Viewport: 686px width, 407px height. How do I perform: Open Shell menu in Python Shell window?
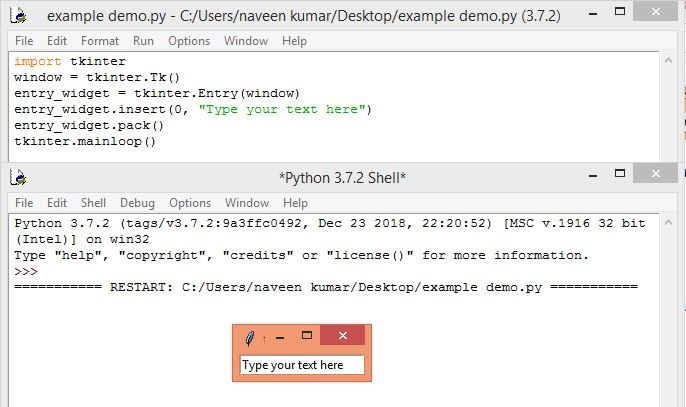(x=93, y=203)
